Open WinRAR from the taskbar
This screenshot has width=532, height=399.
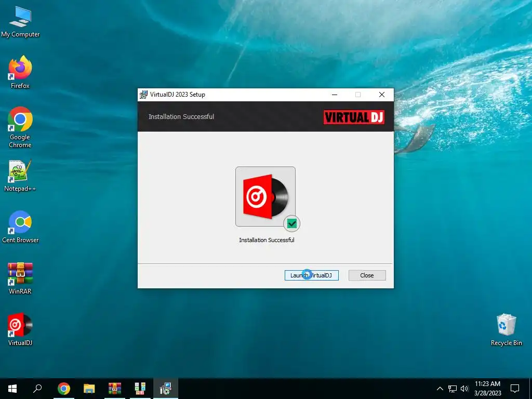pyautogui.click(x=115, y=389)
